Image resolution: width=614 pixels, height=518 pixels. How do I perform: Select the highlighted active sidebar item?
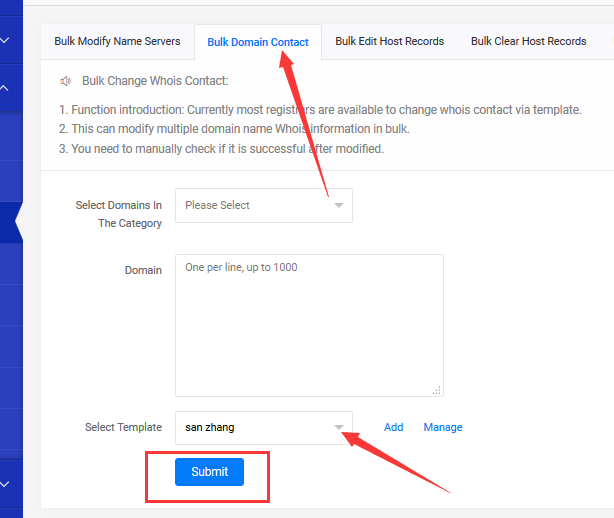tap(11, 222)
